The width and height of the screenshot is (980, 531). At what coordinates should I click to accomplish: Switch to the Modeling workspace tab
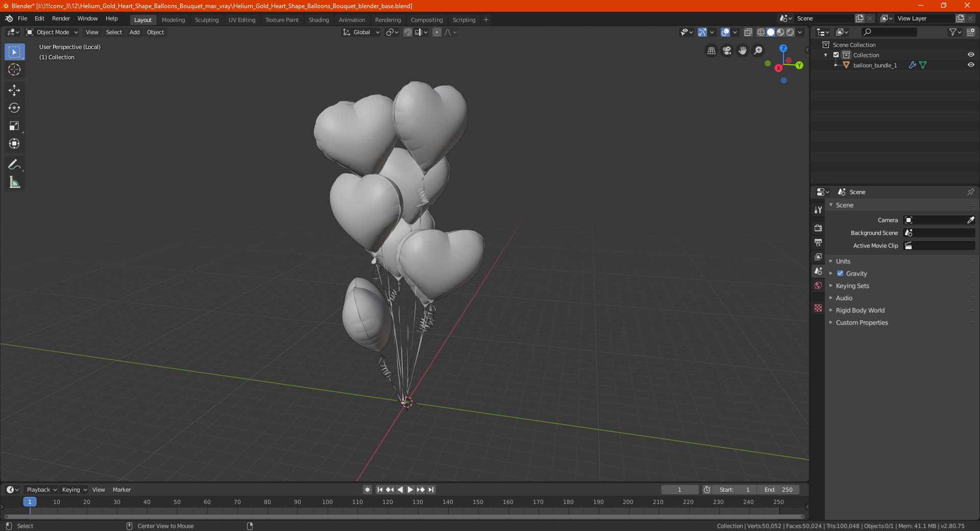pos(173,20)
